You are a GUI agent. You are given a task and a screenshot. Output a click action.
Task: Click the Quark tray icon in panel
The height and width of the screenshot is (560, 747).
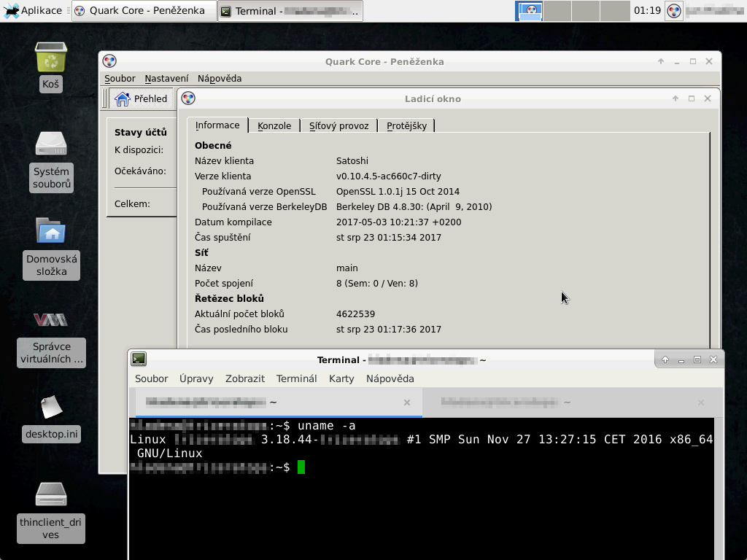674,11
